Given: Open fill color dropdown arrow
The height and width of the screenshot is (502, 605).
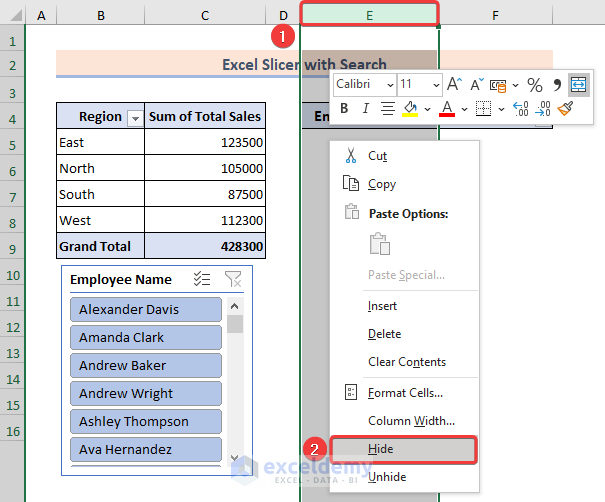Looking at the screenshot, I should tap(428, 109).
